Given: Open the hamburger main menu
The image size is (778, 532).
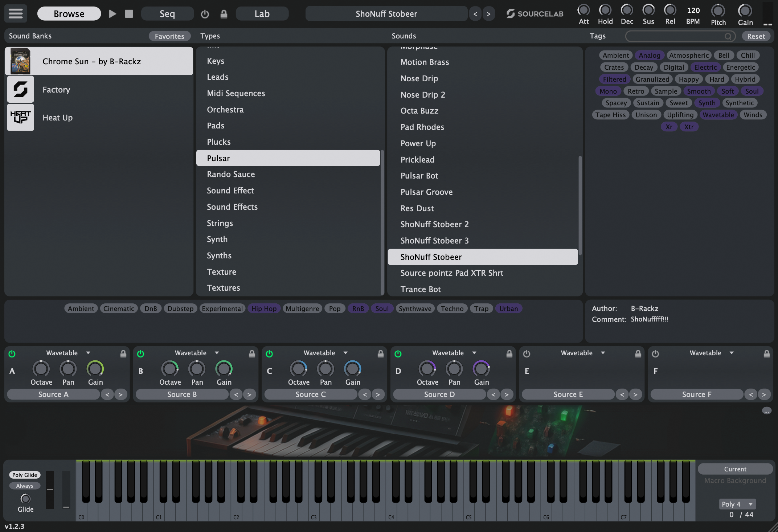Looking at the screenshot, I should (x=16, y=14).
